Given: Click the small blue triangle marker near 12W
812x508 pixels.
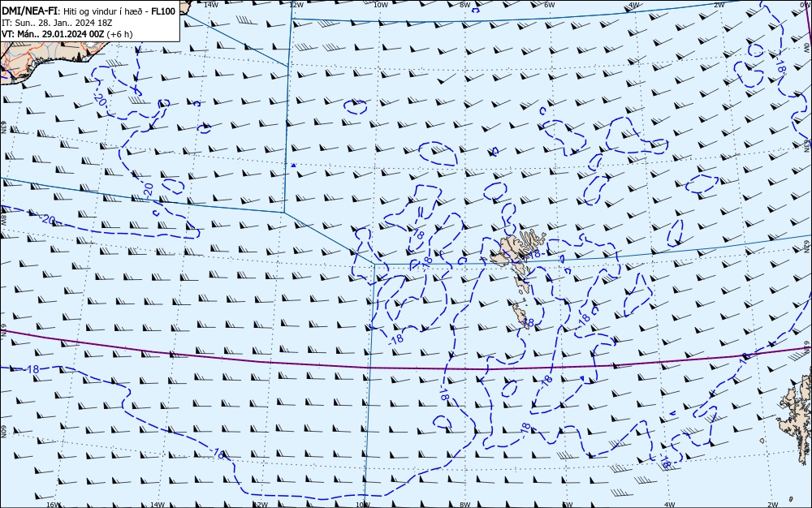Looking at the screenshot, I should (293, 166).
